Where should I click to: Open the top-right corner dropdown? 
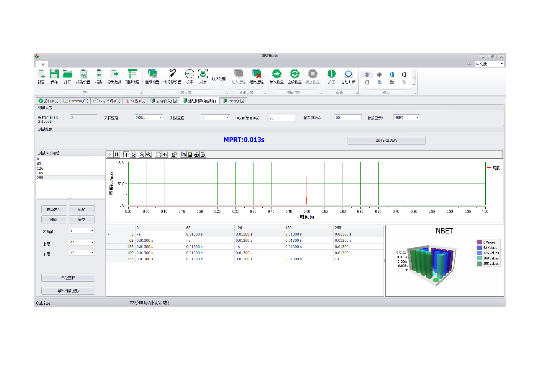(x=489, y=64)
